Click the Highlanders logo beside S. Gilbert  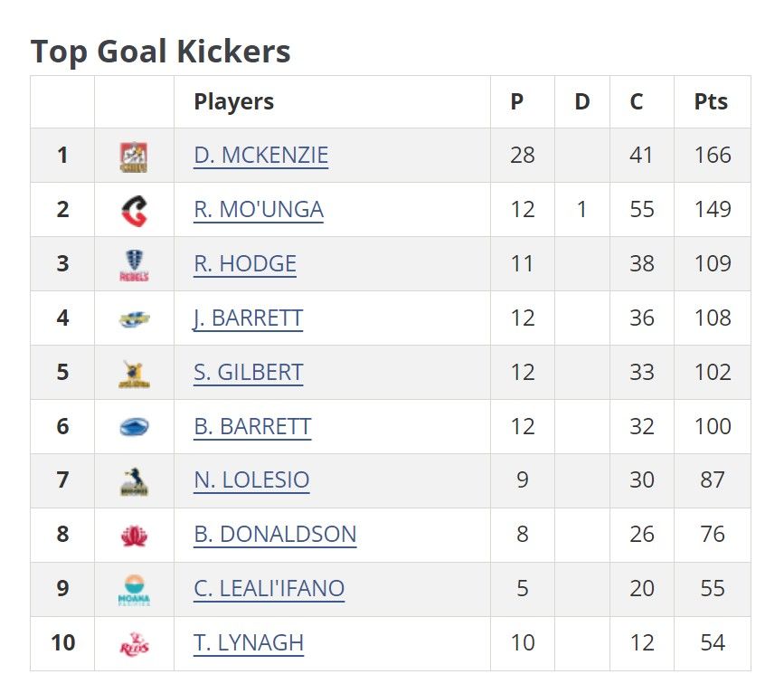click(x=134, y=373)
